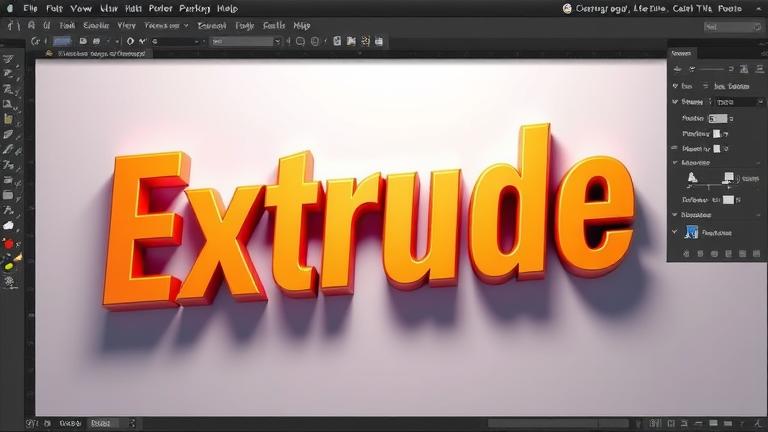Click the extruded 'Extrude' 3D text on canvas
This screenshot has height=432, width=768.
click(367, 216)
